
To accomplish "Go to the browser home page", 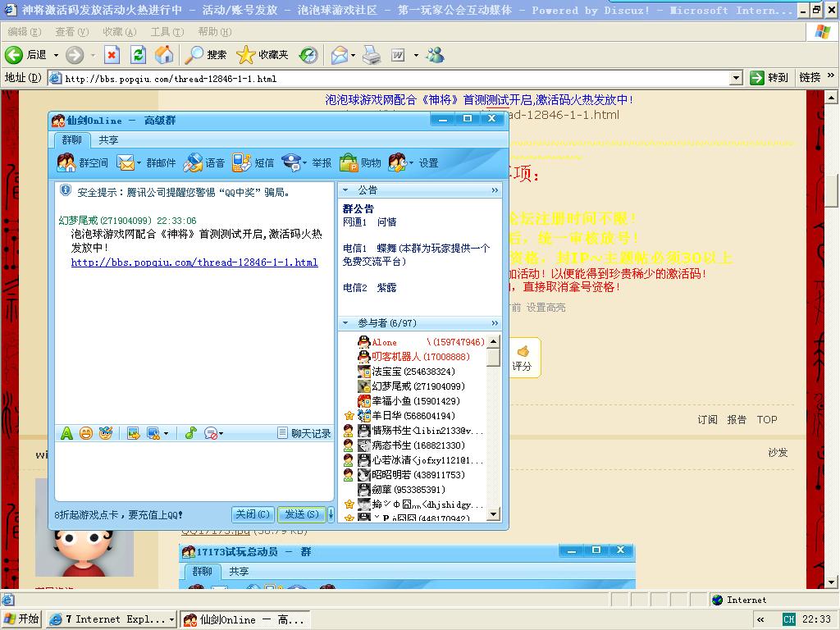I will tap(164, 55).
